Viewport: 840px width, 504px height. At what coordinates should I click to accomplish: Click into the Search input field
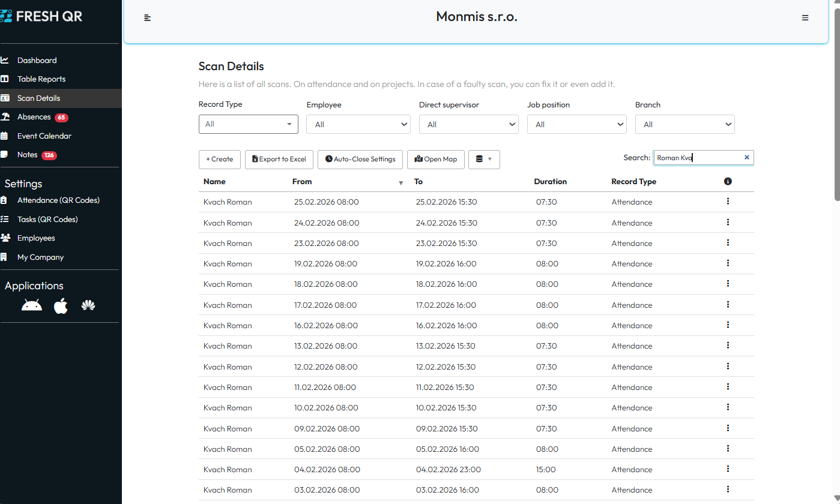click(696, 158)
